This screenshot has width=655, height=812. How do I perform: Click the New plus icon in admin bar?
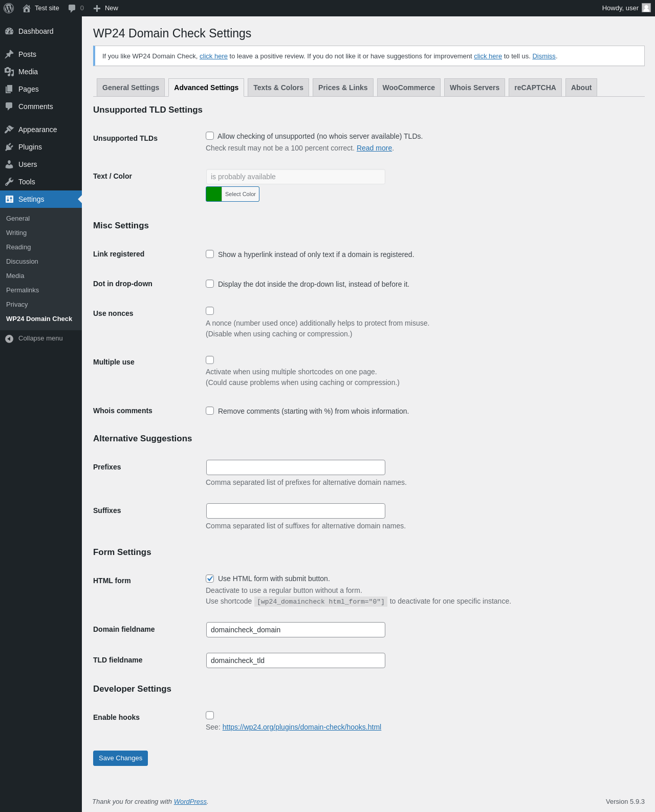97,8
